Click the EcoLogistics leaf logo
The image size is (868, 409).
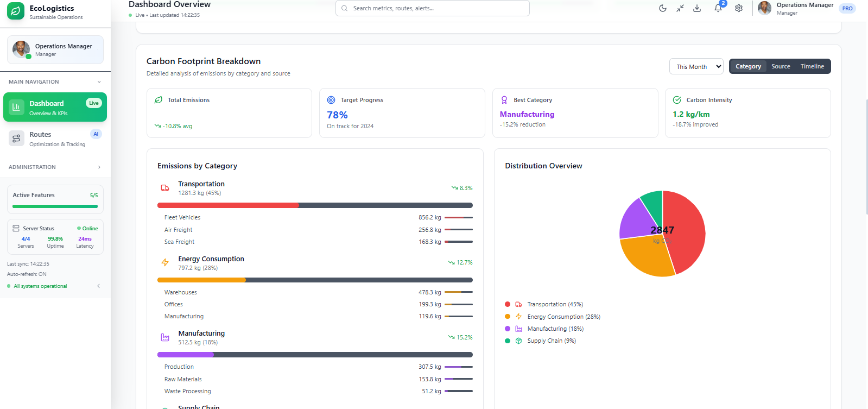click(16, 11)
